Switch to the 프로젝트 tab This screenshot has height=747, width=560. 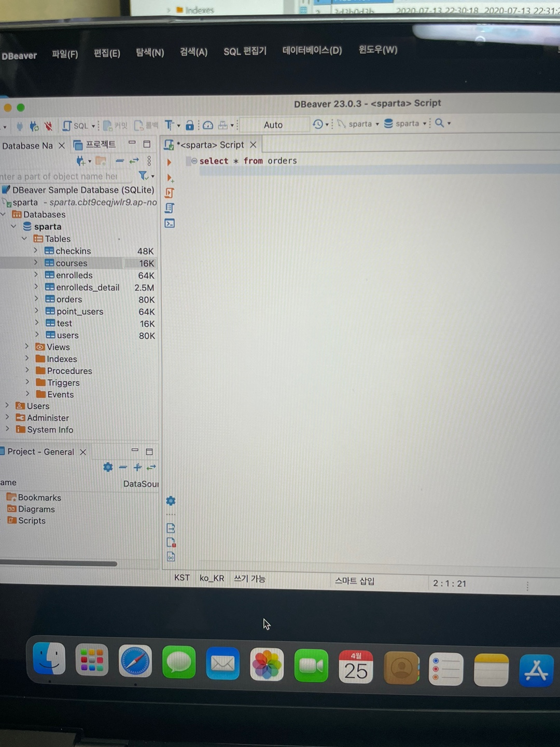[95, 144]
